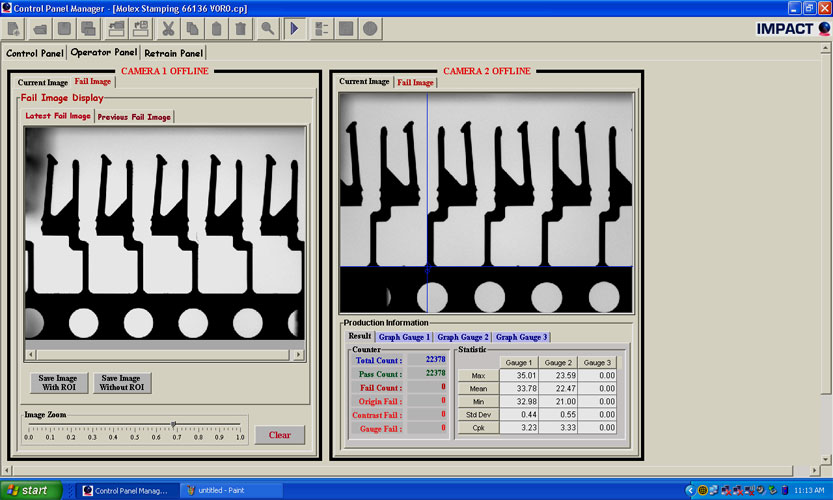This screenshot has width=833, height=500.
Task: Click the scissors cut icon in toolbar
Action: click(168, 28)
